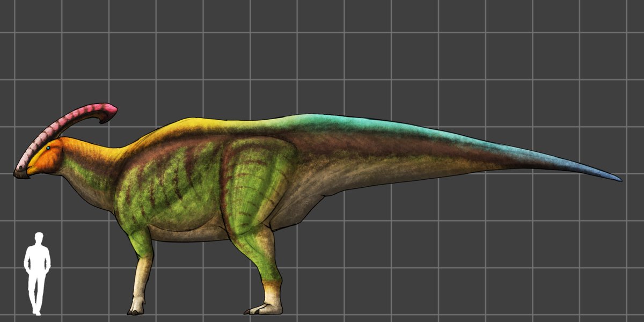Click the human silhouette's head
Screen dimensions: 644x322
tap(38, 236)
